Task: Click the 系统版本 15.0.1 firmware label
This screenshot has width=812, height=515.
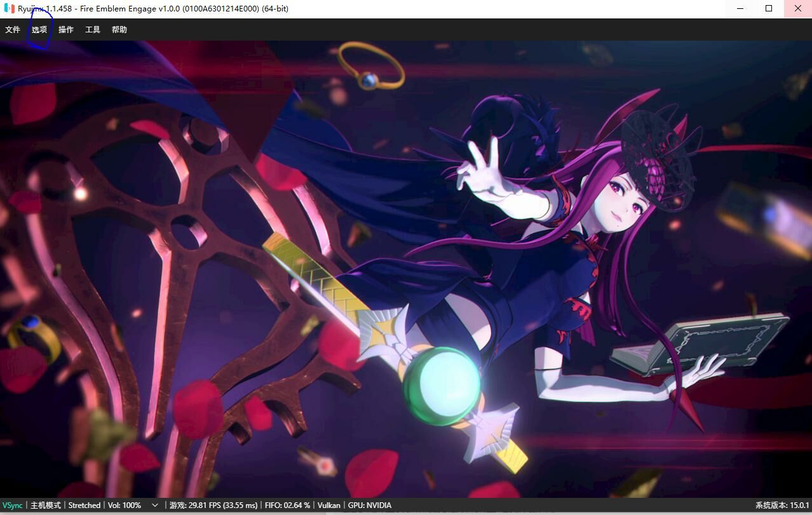Action: point(782,505)
